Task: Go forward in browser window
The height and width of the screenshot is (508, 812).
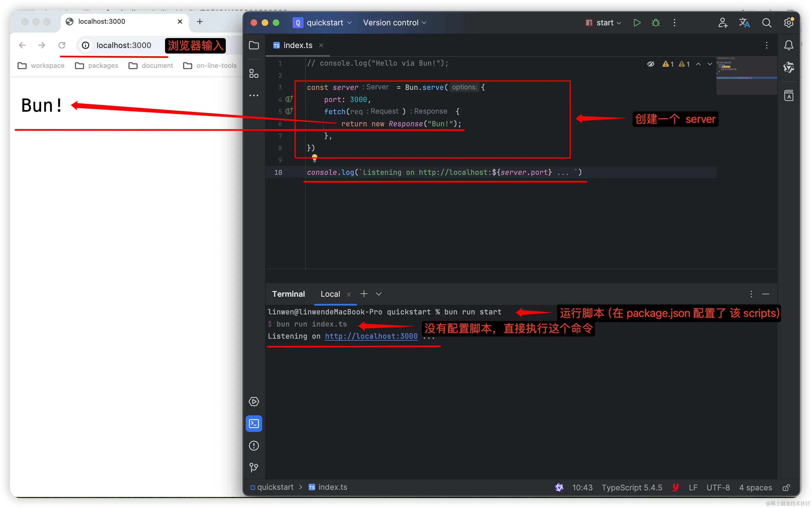Action: (42, 45)
